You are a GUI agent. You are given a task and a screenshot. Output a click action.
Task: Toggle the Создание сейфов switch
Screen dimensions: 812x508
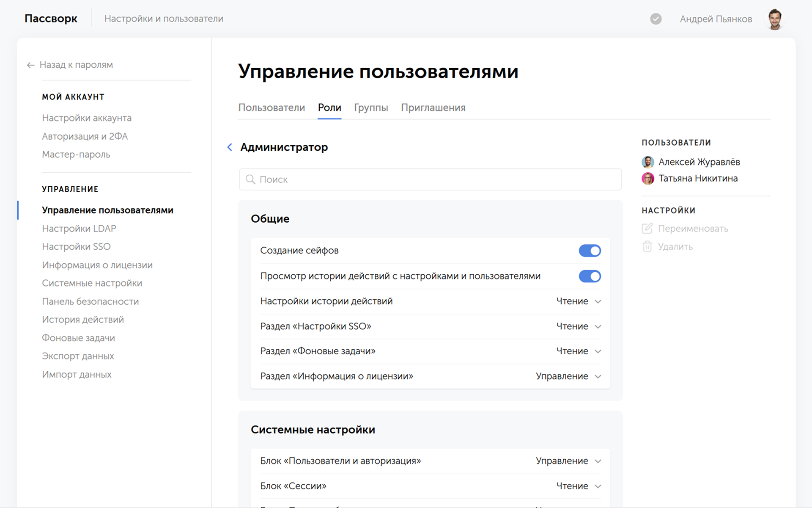(x=590, y=251)
